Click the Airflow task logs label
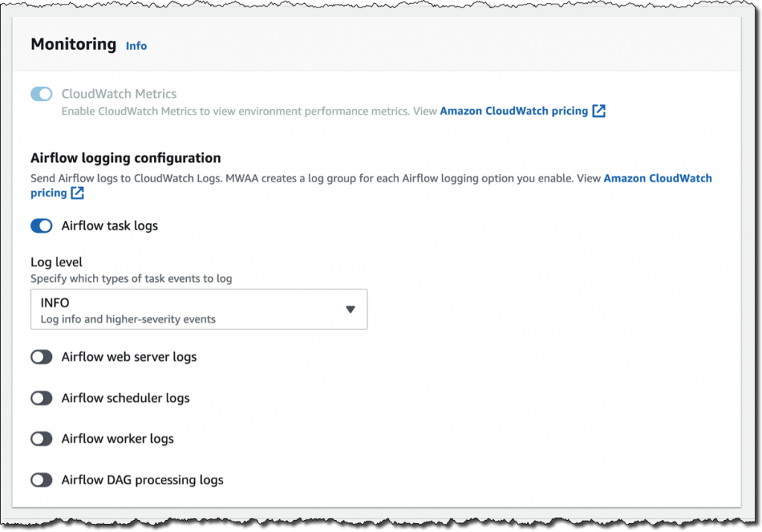762x532 pixels. point(109,226)
